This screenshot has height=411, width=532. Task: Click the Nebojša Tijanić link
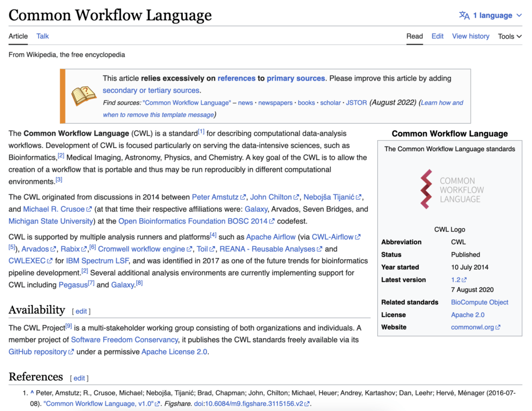[332, 197]
